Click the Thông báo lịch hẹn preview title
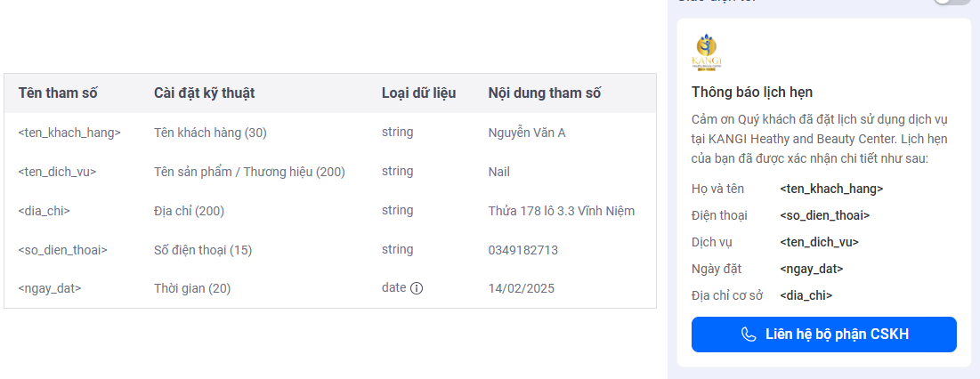 (x=752, y=92)
